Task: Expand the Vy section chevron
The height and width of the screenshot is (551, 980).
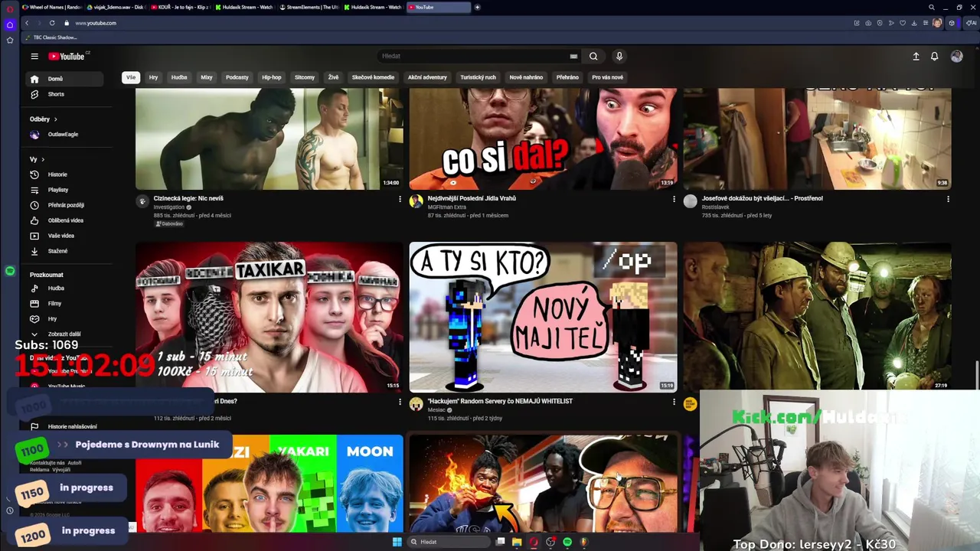Action: coord(43,159)
